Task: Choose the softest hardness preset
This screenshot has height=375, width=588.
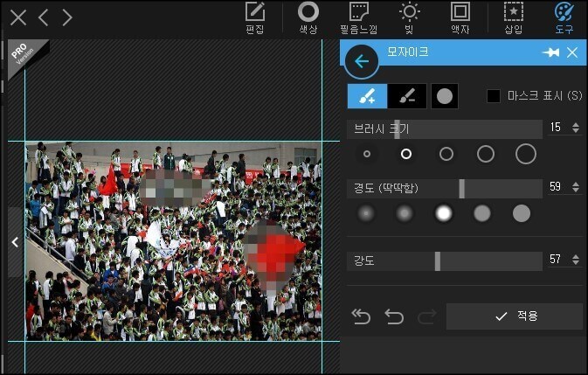Action: 366,214
